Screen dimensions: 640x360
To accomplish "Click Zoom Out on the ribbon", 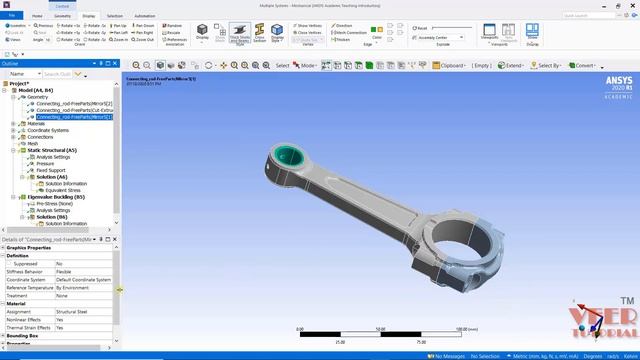I will [x=142, y=40].
